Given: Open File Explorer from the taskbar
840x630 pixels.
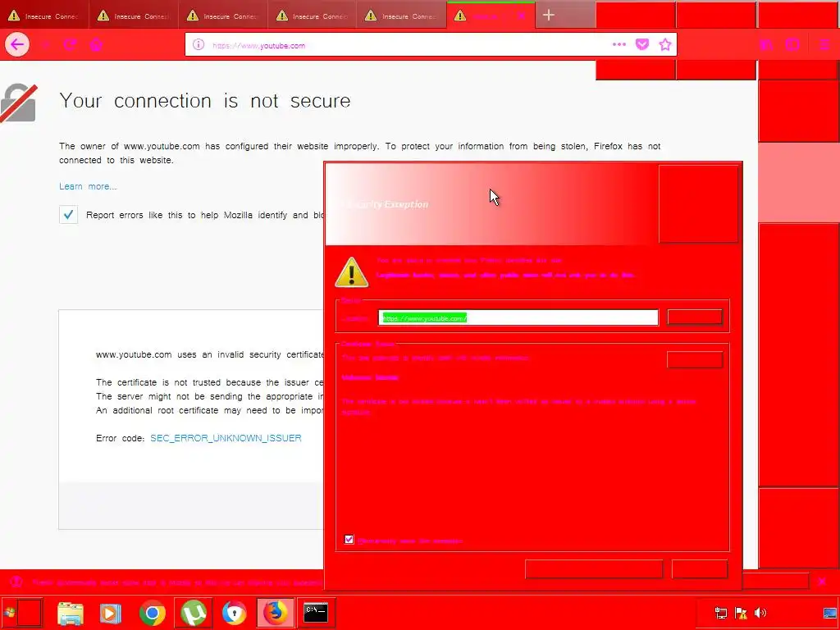Looking at the screenshot, I should tap(71, 614).
